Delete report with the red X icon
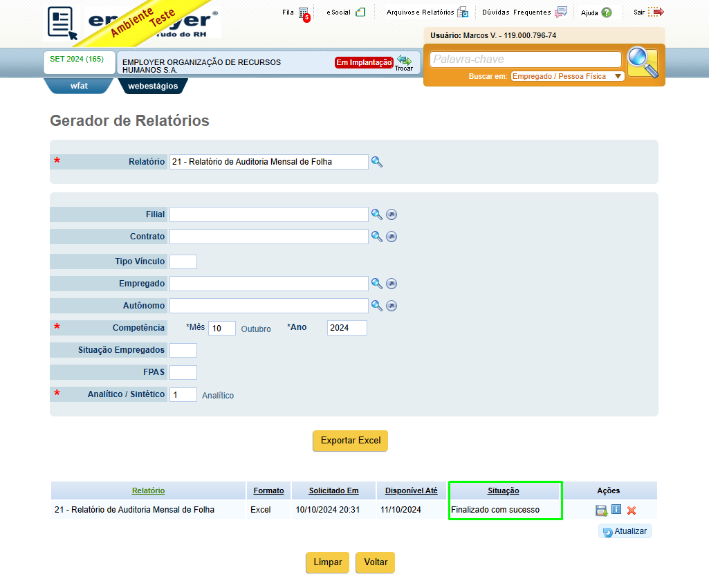 (632, 511)
